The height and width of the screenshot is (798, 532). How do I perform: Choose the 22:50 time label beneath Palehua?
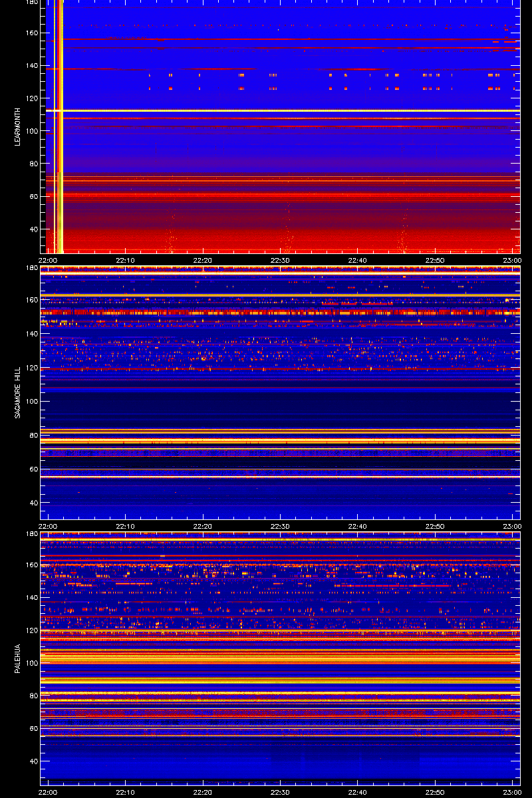tap(434, 792)
